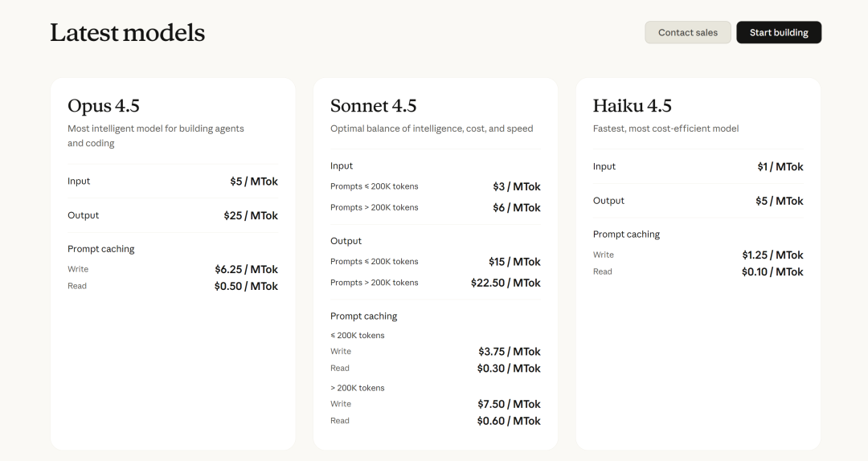Click Haiku cache write price $1.25 / MTok

click(x=772, y=255)
